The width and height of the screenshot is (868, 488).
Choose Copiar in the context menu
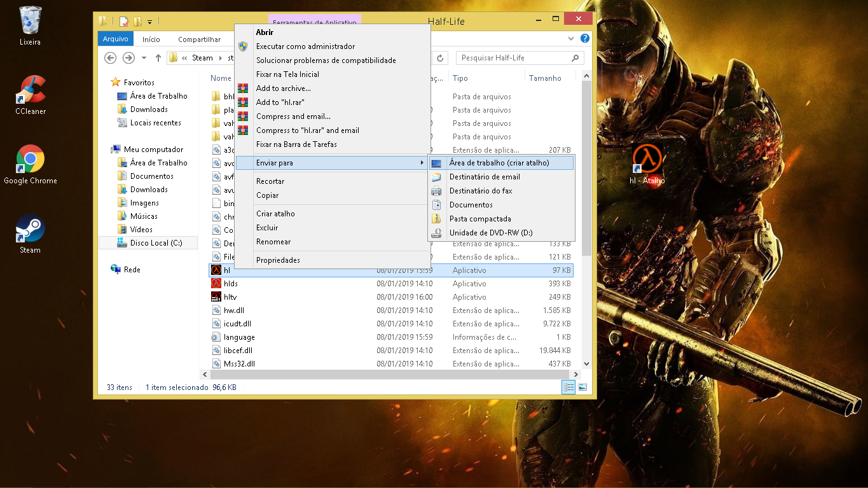tap(333, 195)
